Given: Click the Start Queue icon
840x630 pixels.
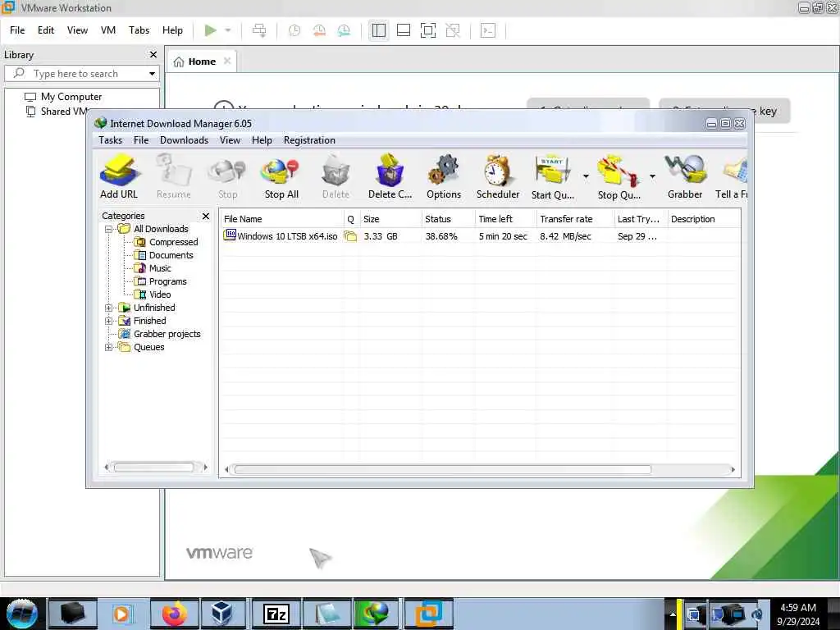Looking at the screenshot, I should point(553,177).
